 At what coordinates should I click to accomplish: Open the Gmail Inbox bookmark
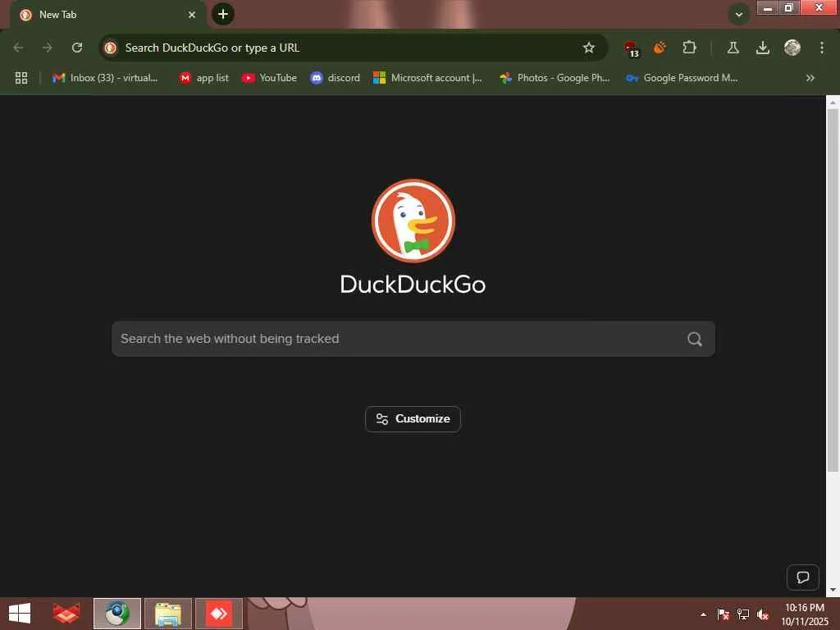105,78
